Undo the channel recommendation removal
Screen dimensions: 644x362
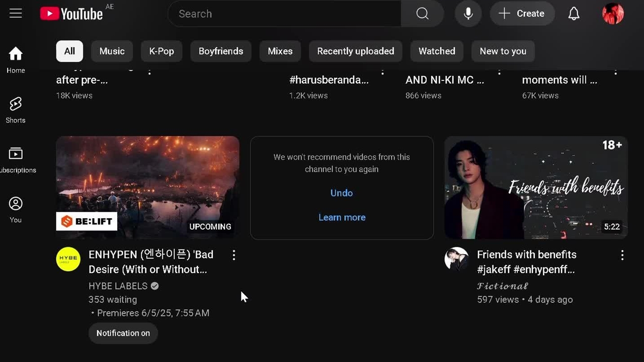(342, 193)
